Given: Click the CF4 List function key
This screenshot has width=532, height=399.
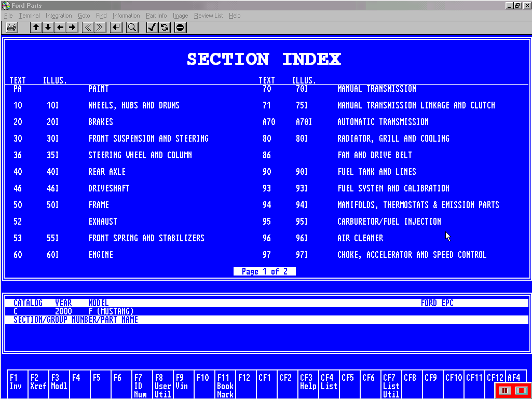Looking at the screenshot, I should point(329,384).
